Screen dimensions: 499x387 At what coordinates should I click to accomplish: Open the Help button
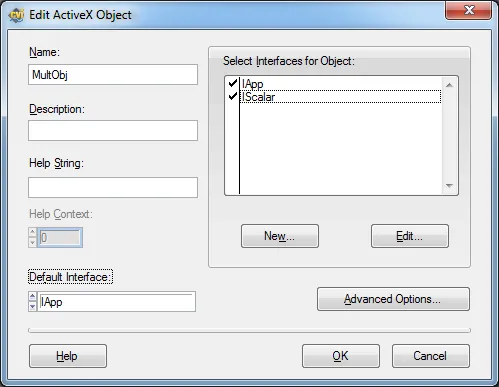coord(68,356)
